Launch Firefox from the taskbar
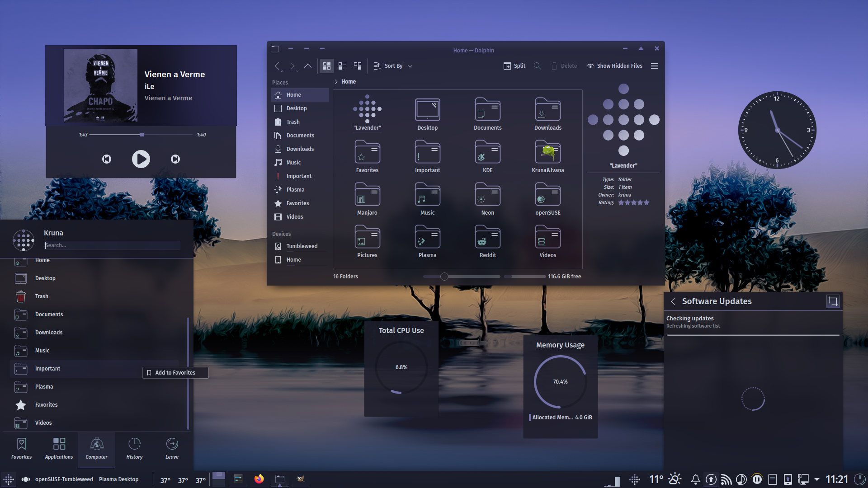Screen dimensions: 868x488 point(259,479)
